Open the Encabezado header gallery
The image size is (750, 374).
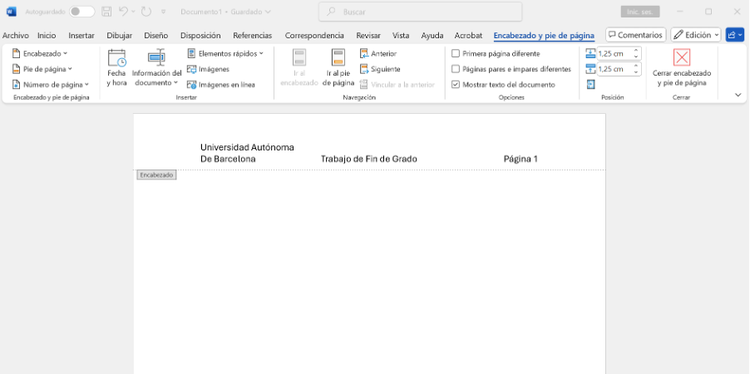click(x=39, y=54)
